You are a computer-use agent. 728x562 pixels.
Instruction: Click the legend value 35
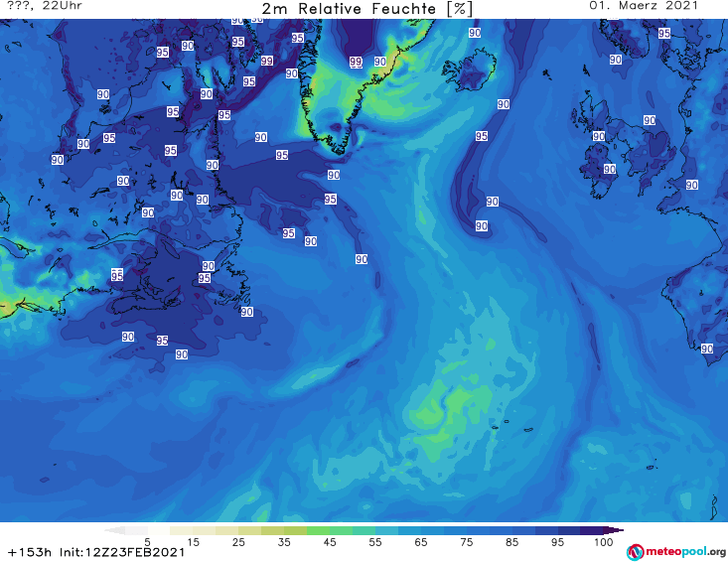(x=284, y=542)
